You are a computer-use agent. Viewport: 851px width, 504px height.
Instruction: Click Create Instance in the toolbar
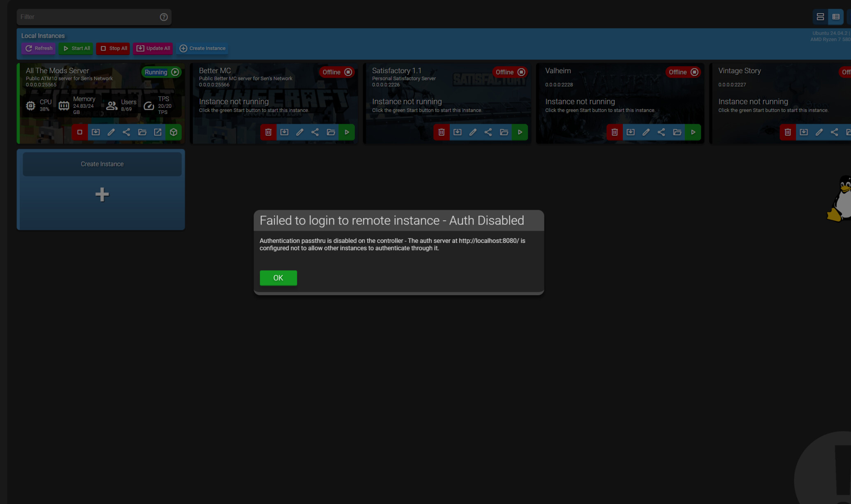tap(203, 49)
